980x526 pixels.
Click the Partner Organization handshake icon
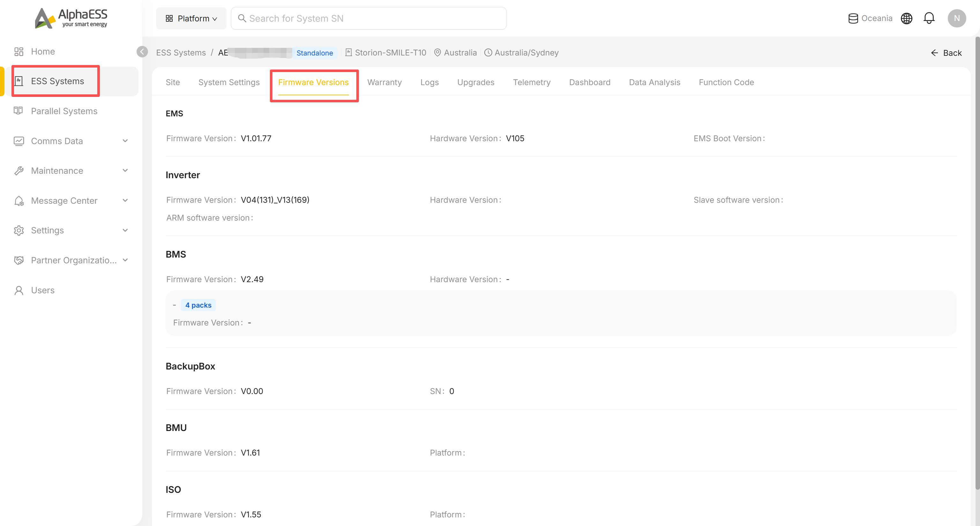pyautogui.click(x=19, y=260)
